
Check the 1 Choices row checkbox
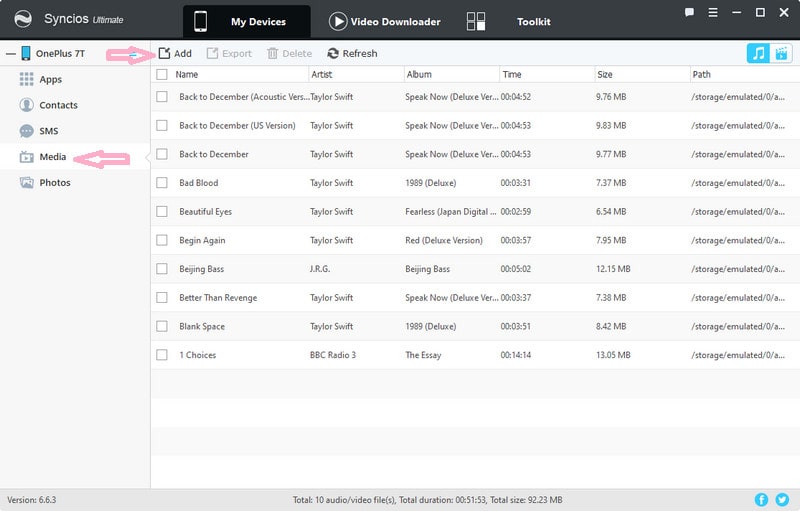click(x=162, y=354)
